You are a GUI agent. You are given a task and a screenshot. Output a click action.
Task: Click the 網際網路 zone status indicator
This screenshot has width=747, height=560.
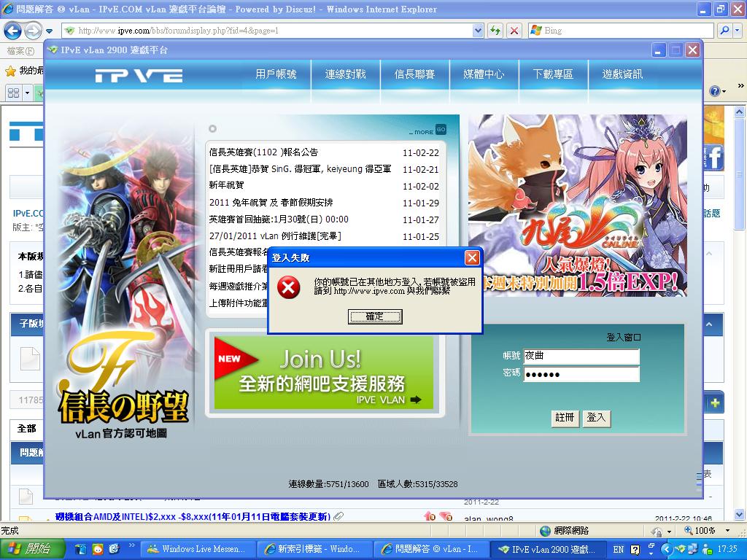point(565,531)
